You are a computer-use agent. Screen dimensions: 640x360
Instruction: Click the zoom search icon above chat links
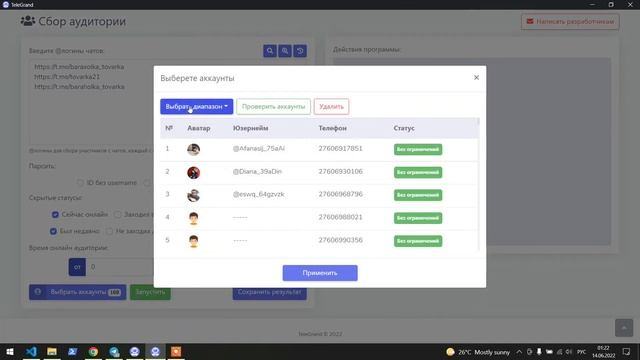(x=285, y=51)
